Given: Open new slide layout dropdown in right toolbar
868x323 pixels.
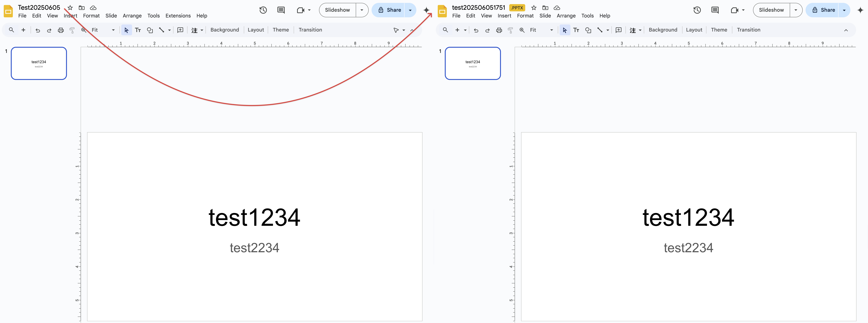Looking at the screenshot, I should tap(465, 30).
